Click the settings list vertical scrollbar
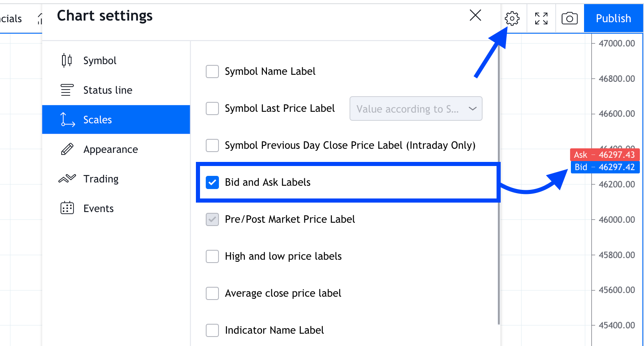Image resolution: width=644 pixels, height=346 pixels. tap(499, 185)
